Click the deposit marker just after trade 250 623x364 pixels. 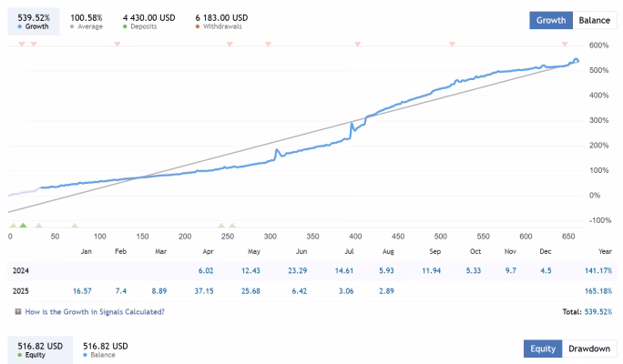coord(232,226)
